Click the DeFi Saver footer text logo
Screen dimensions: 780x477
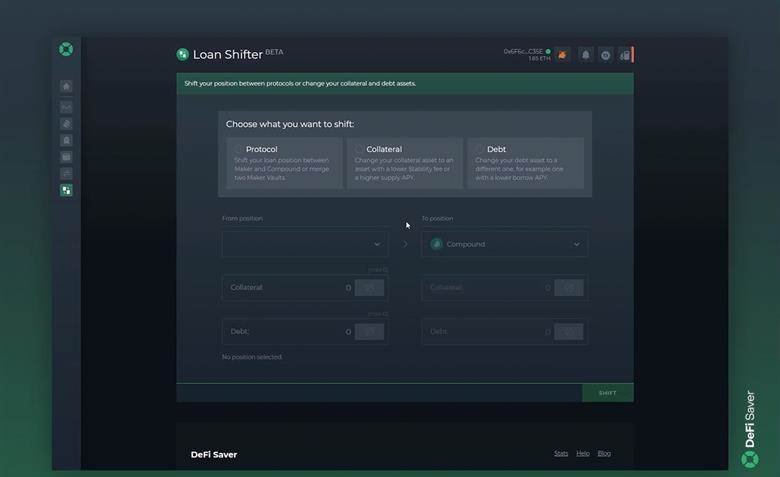(x=214, y=454)
